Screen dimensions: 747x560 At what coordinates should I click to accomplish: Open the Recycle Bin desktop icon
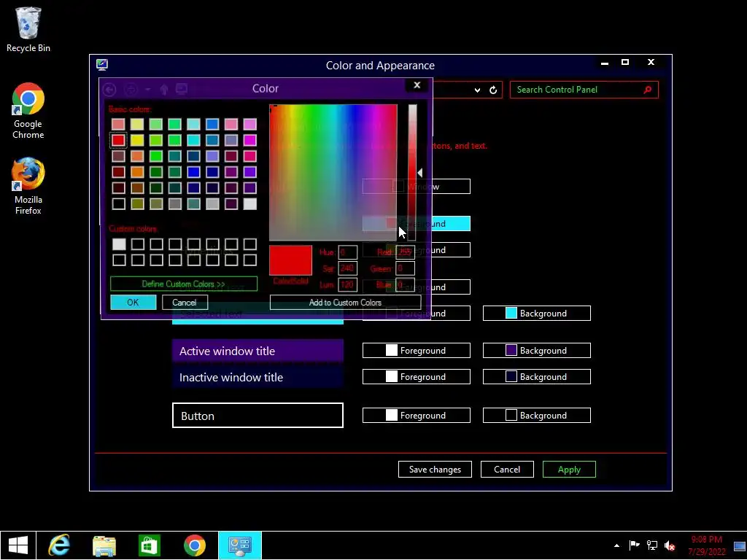tap(28, 29)
